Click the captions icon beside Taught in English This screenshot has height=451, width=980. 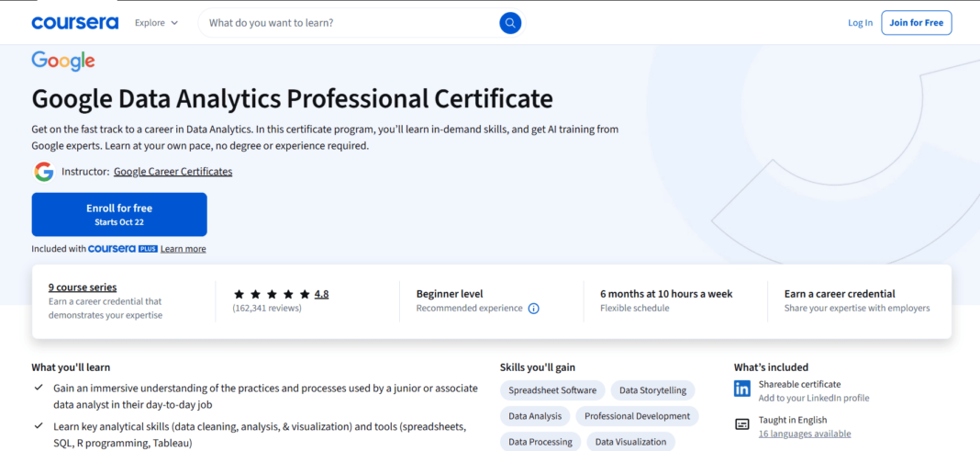click(x=741, y=424)
